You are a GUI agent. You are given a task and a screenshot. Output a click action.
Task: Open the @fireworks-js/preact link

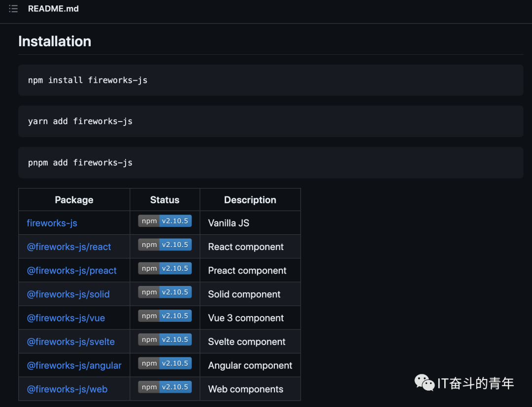coord(71,271)
